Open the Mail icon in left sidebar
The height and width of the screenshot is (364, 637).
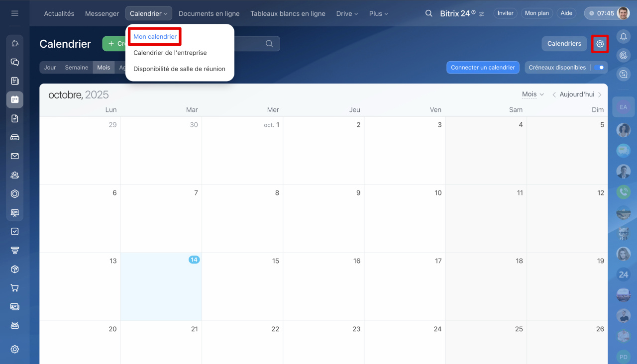[x=14, y=156]
